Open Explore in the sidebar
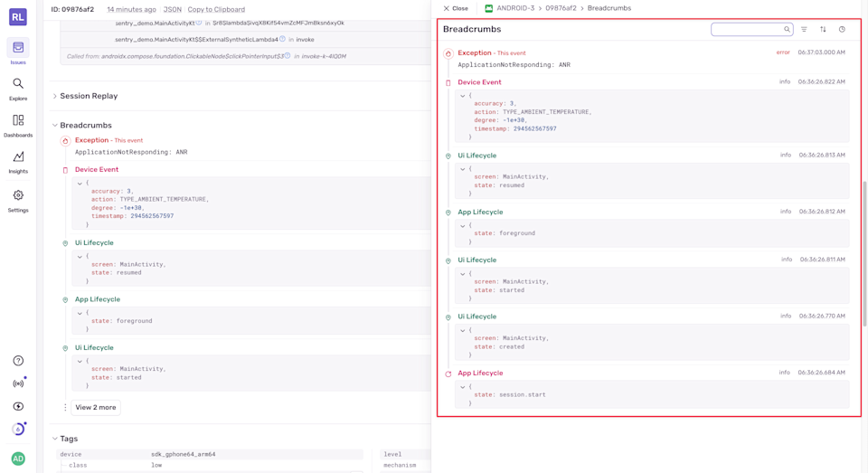Viewport: 868px width, 473px height. coord(18,89)
